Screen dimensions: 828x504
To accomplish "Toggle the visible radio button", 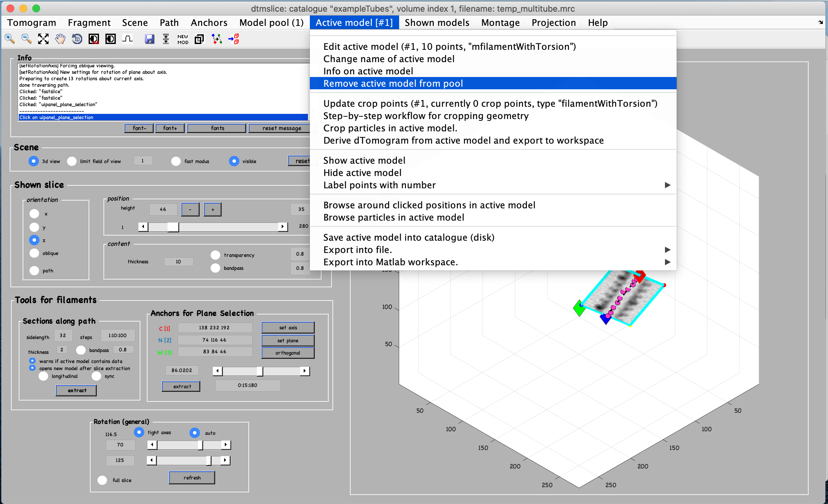I will [234, 161].
